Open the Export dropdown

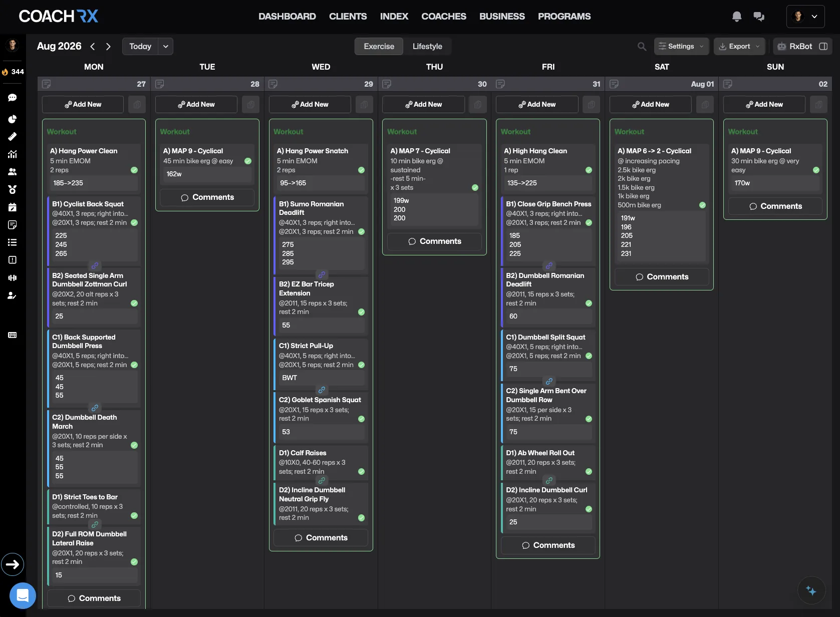point(740,47)
